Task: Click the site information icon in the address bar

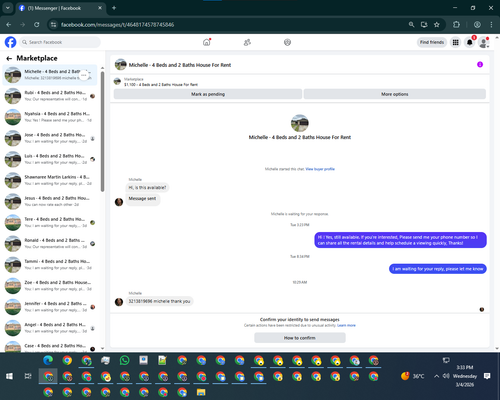Action: pos(53,25)
